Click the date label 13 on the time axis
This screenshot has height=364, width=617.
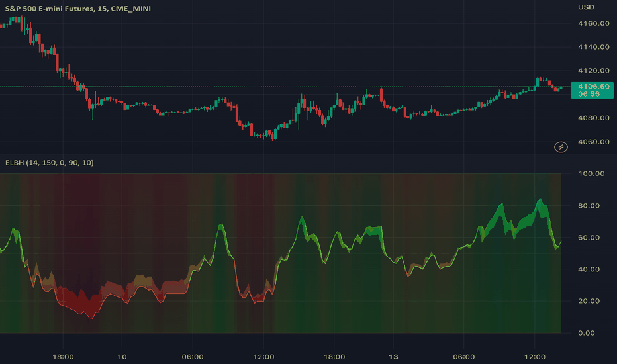tap(393, 357)
